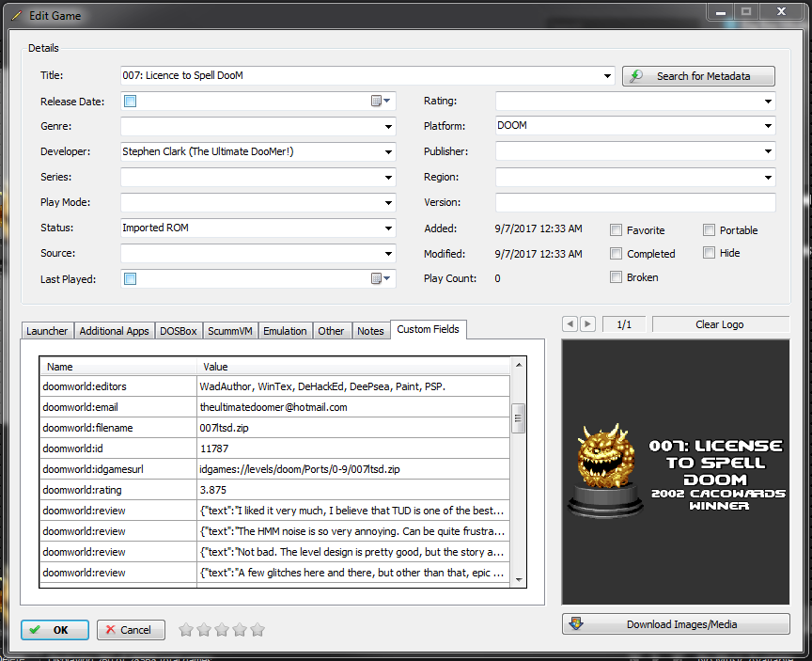The image size is (812, 661).
Task: Set rating to three stars
Action: click(222, 630)
